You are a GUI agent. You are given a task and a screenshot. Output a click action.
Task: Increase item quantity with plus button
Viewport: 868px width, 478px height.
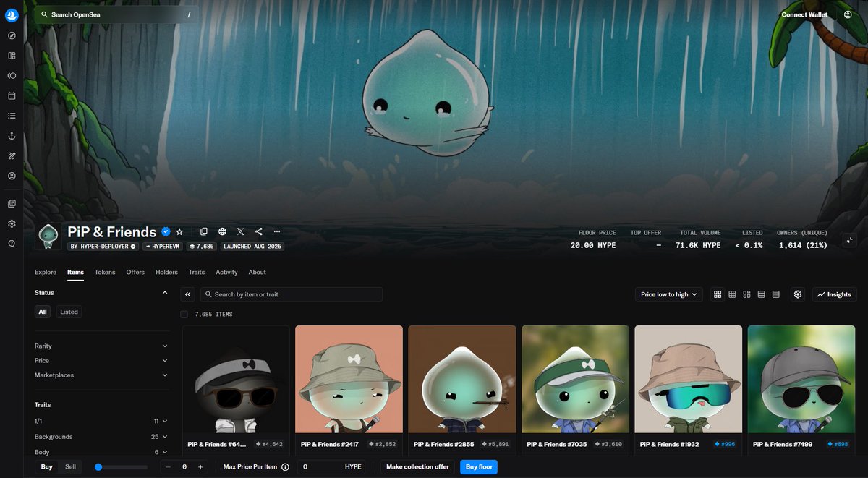click(x=200, y=467)
